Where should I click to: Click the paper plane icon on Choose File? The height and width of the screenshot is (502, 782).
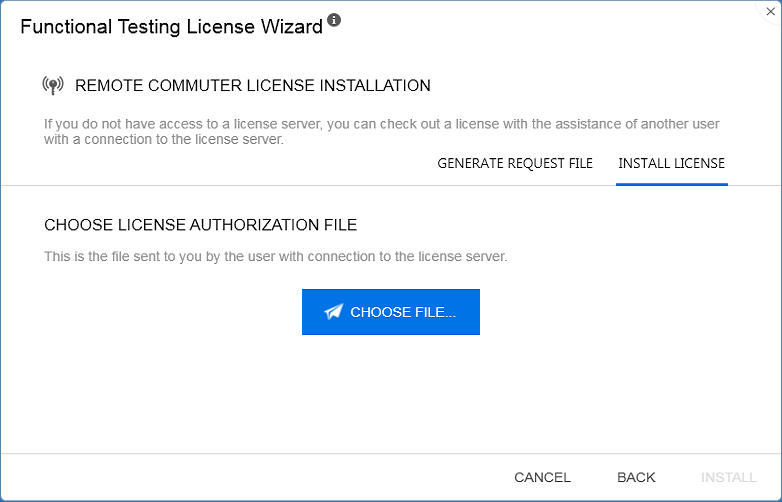tap(334, 312)
